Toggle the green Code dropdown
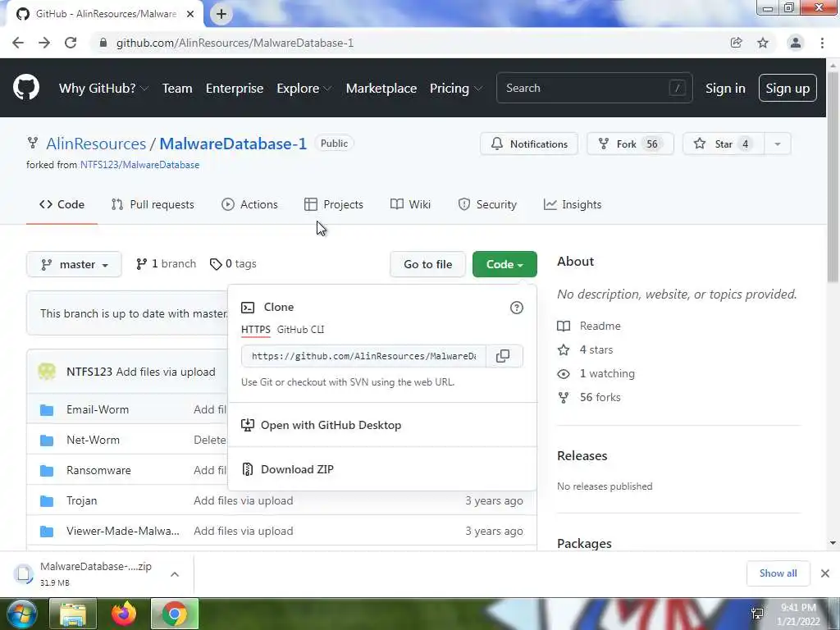 click(504, 265)
